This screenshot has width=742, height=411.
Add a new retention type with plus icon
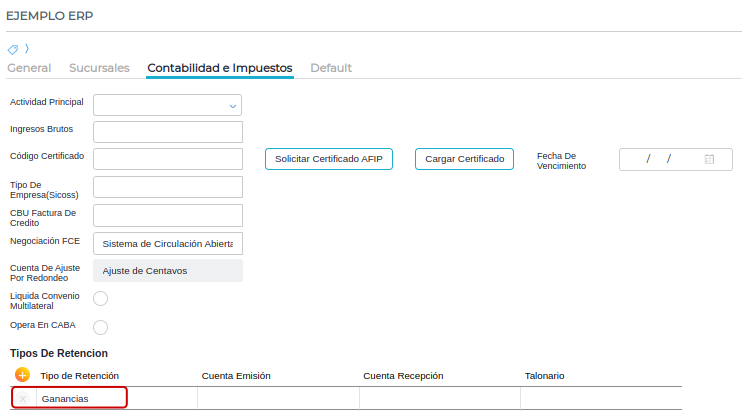pyautogui.click(x=22, y=375)
